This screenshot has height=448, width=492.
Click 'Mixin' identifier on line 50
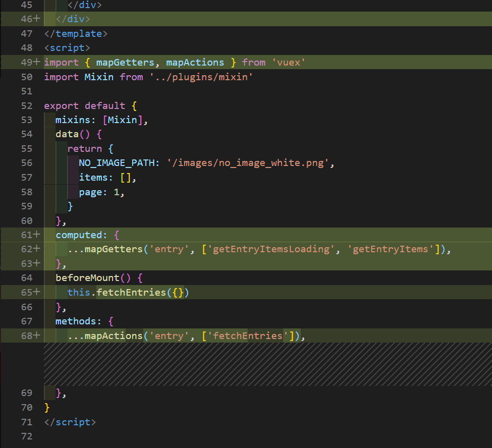coord(99,77)
